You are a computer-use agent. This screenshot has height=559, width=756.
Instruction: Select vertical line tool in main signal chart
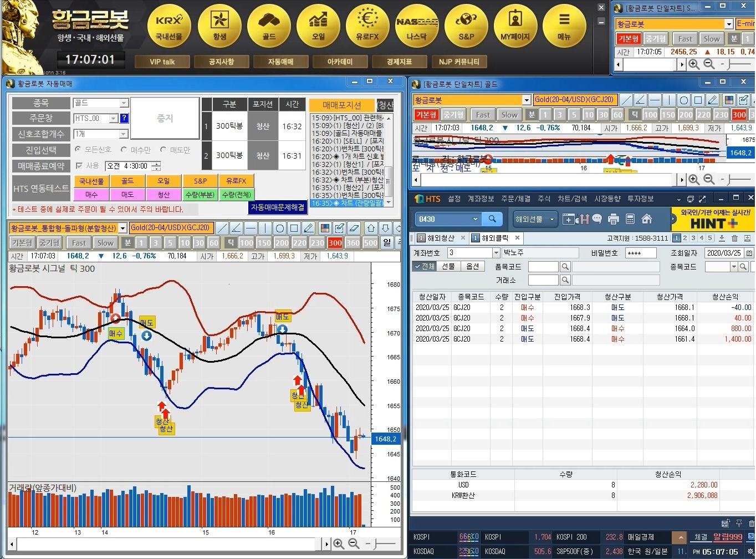pos(265,228)
